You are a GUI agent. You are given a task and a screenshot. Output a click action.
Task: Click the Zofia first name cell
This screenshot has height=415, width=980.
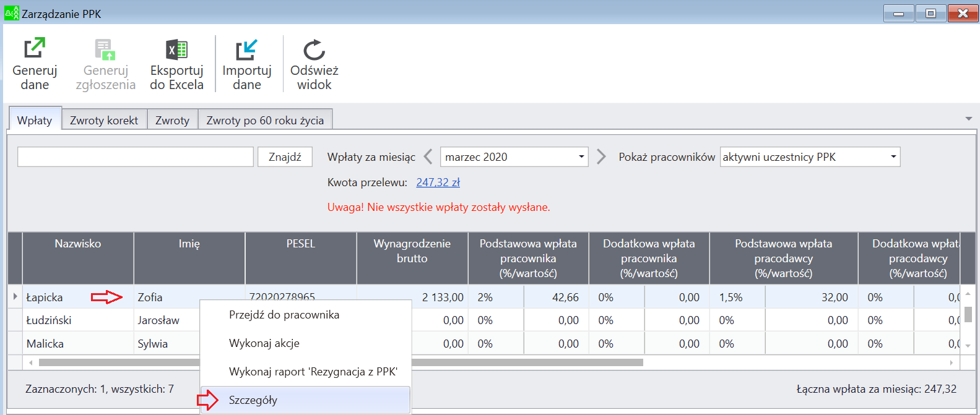[x=189, y=297]
